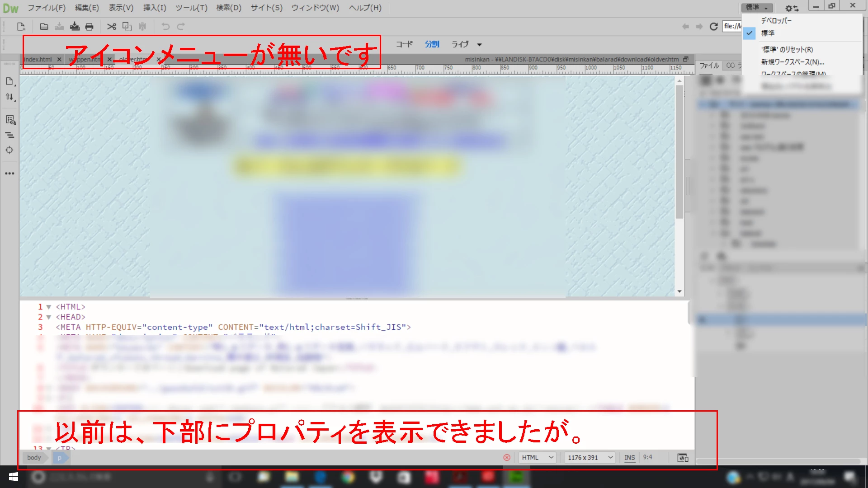Click the Cut scissors icon
Viewport: 868px width, 488px height.
coord(111,27)
